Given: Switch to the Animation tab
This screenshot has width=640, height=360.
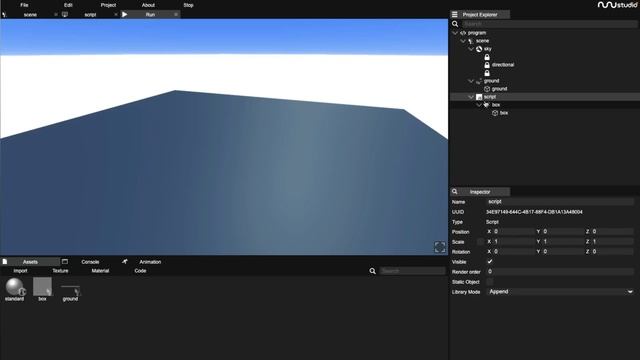Looking at the screenshot, I should (x=150, y=262).
